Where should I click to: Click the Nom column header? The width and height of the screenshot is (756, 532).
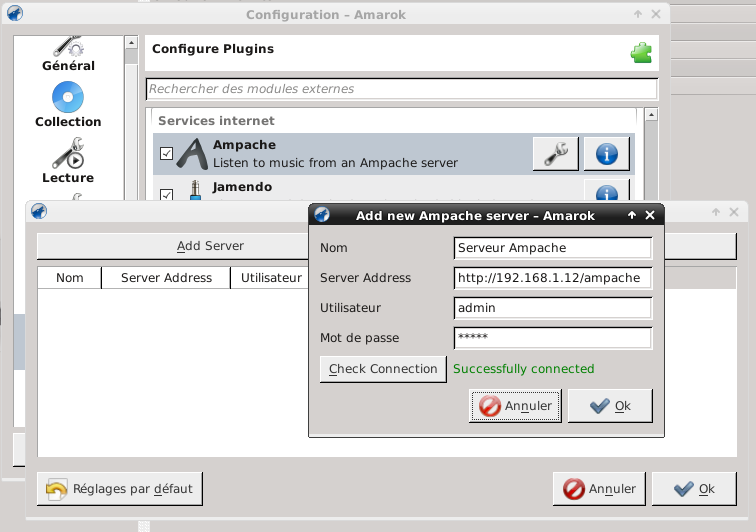pyautogui.click(x=69, y=278)
